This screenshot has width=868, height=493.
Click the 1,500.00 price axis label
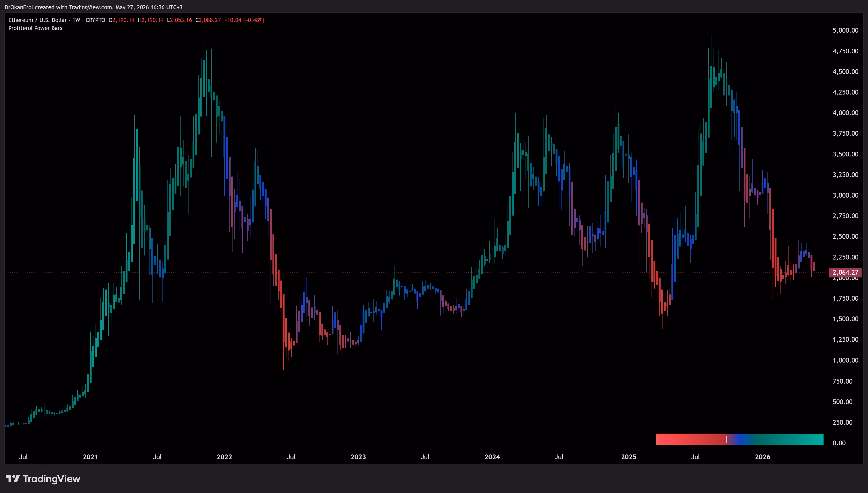pyautogui.click(x=845, y=319)
